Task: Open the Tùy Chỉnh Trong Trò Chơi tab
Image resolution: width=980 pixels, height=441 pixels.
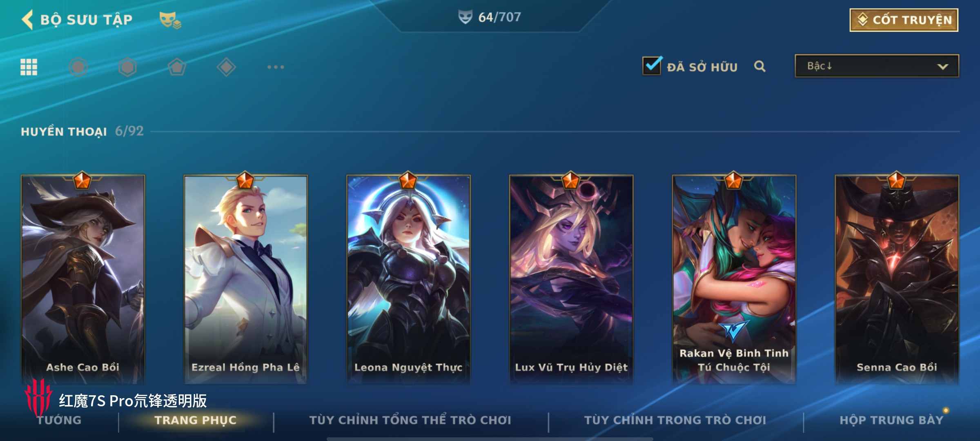Action: pyautogui.click(x=675, y=420)
